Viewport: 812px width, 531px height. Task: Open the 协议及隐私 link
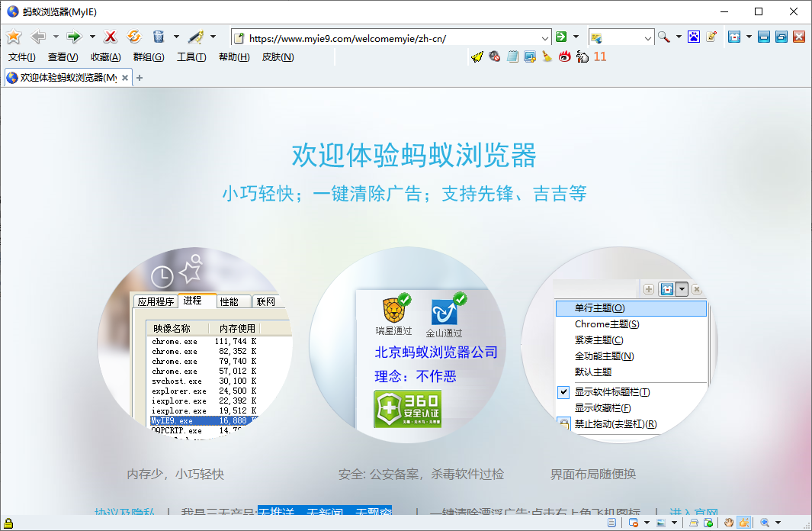click(124, 513)
